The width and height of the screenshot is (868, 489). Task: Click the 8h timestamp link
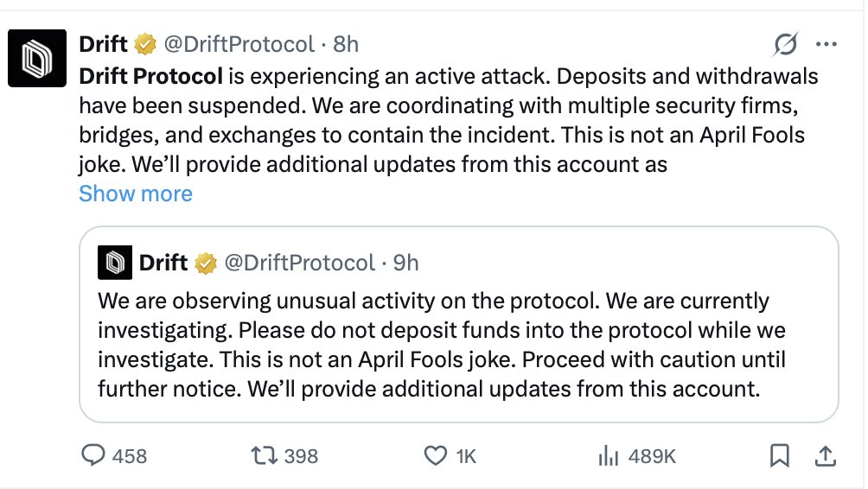346,43
